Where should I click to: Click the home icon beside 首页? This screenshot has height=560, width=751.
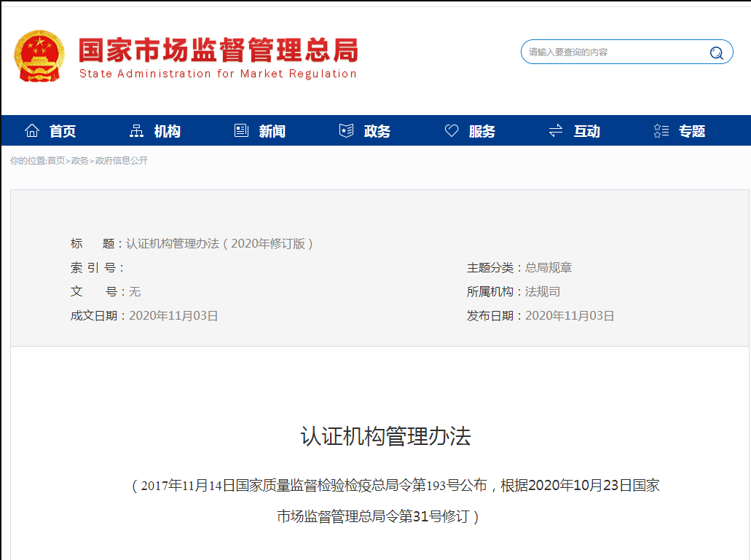[x=31, y=129]
